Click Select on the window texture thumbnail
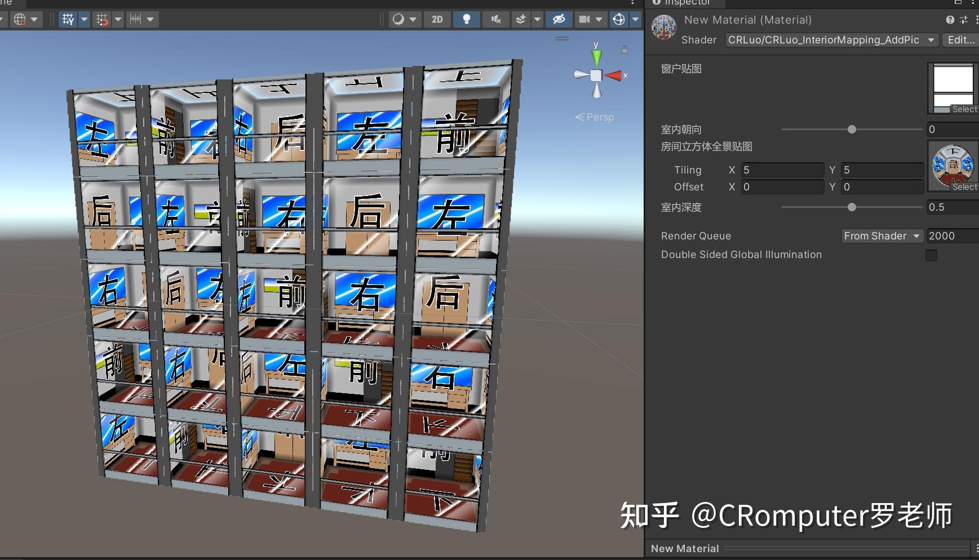Viewport: 979px width, 560px height. 965,109
